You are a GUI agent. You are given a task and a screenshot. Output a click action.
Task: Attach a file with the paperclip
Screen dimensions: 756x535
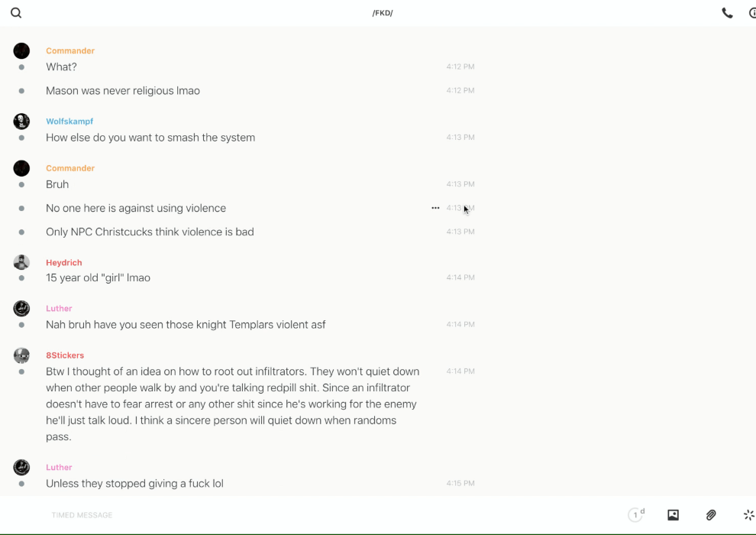tap(711, 515)
